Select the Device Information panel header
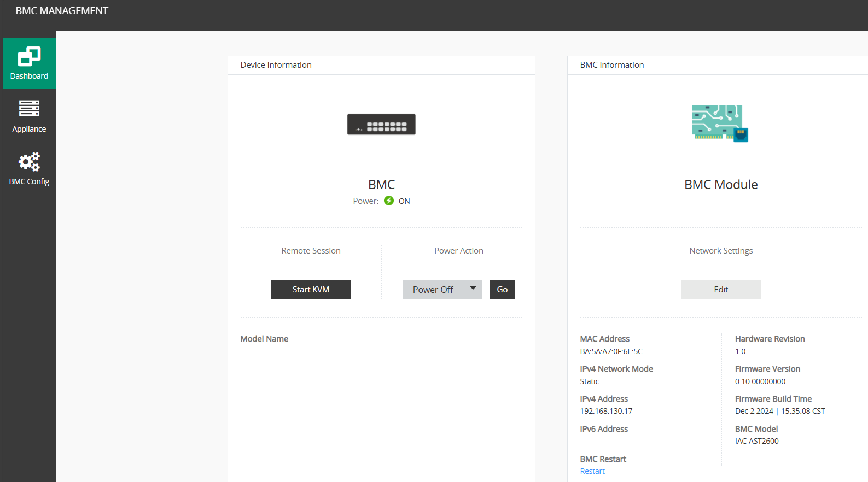Viewport: 868px width, 482px height. (276, 65)
